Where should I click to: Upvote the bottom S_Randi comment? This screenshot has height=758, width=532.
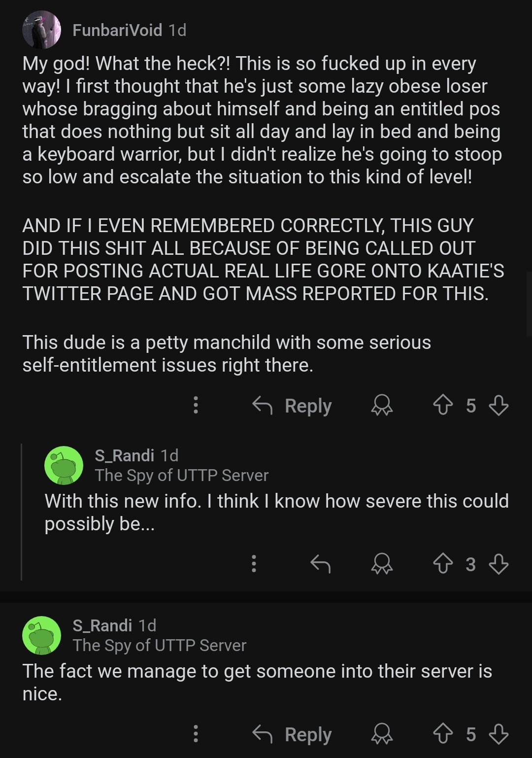click(442, 734)
